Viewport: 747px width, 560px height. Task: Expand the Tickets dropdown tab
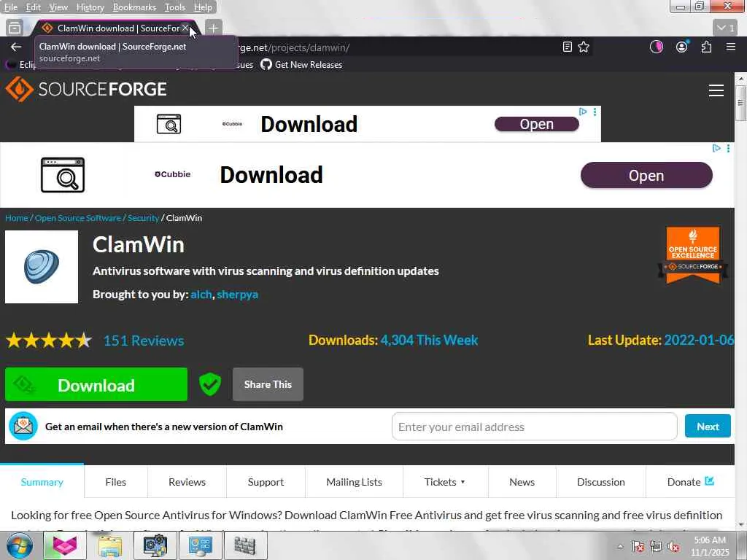pyautogui.click(x=445, y=482)
